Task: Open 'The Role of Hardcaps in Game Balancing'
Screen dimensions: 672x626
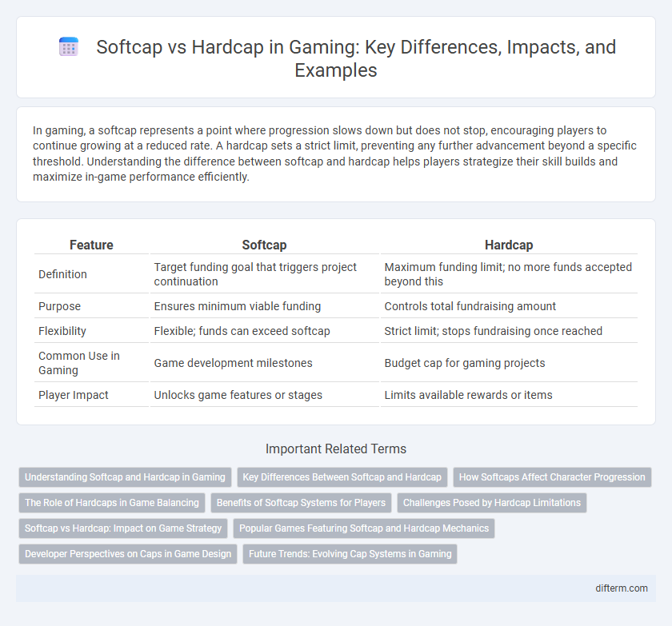Action: coord(112,503)
